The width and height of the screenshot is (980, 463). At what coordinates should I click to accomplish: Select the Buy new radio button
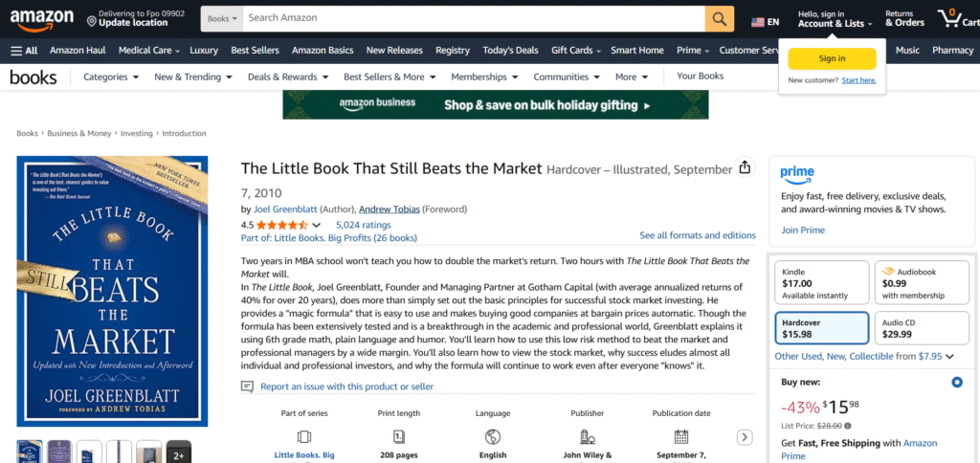957,383
